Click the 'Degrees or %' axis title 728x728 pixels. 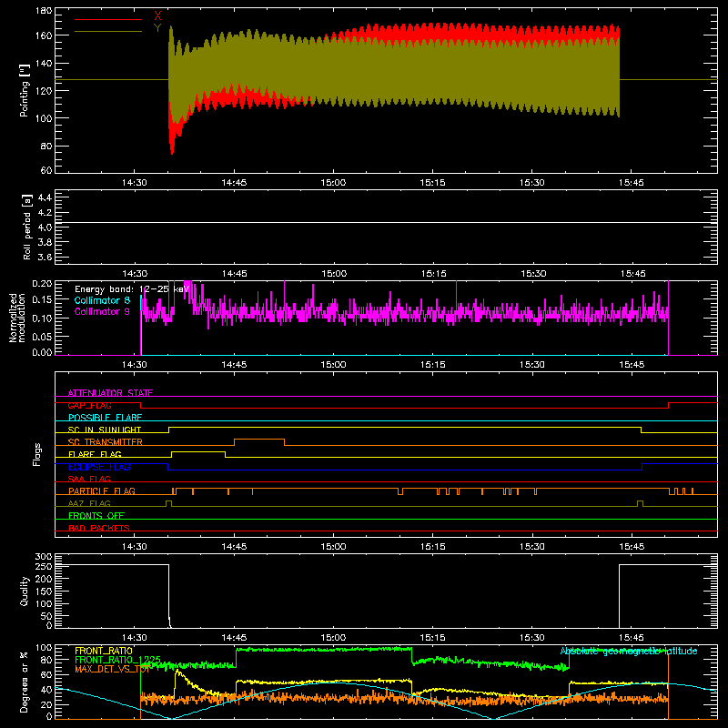point(25,682)
